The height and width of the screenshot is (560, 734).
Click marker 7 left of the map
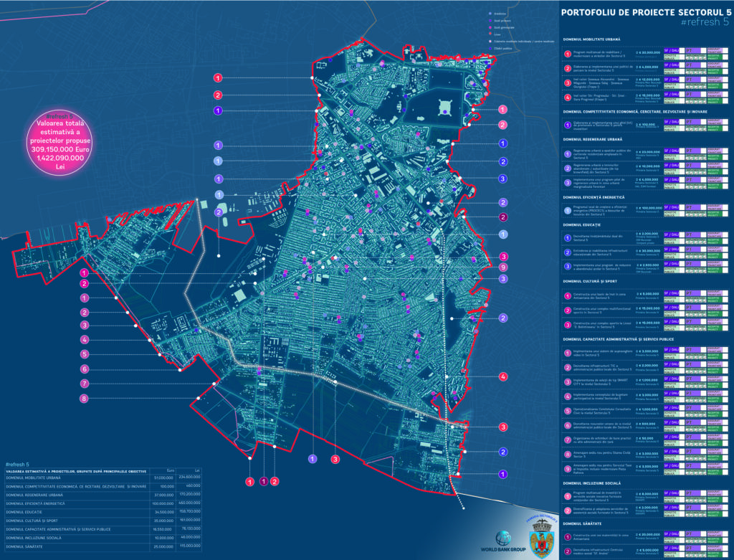[x=84, y=384]
